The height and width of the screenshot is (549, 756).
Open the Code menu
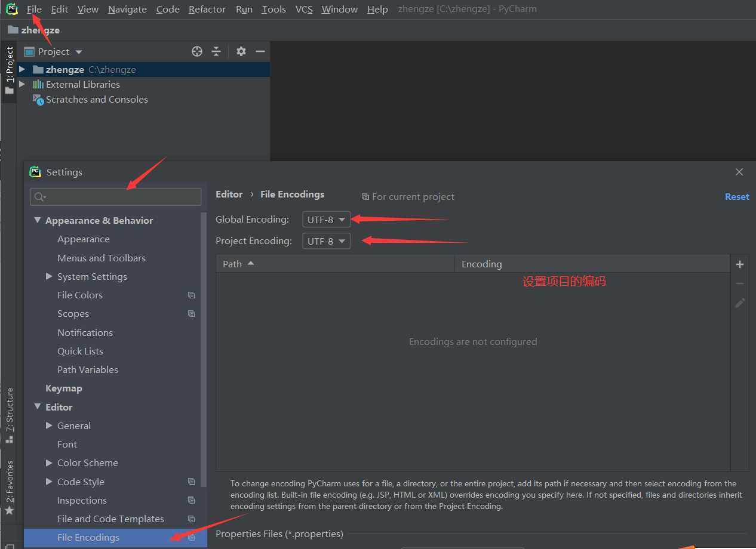(168, 9)
